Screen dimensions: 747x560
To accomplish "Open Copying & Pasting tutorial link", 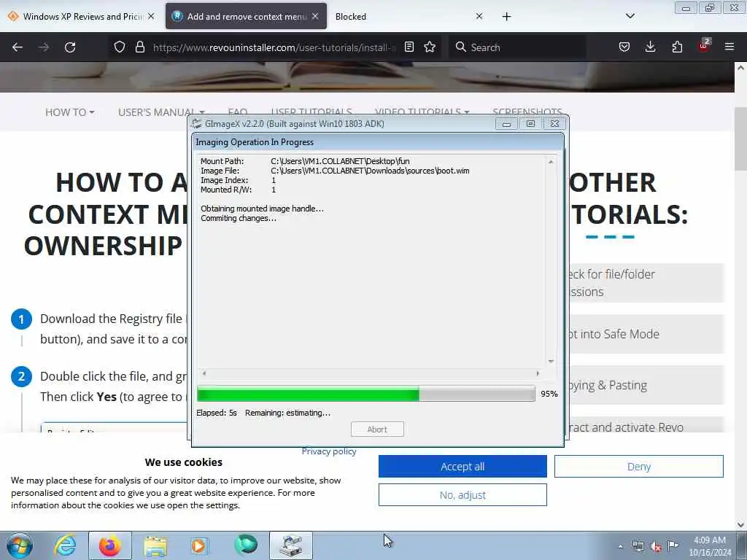I will 646,385.
